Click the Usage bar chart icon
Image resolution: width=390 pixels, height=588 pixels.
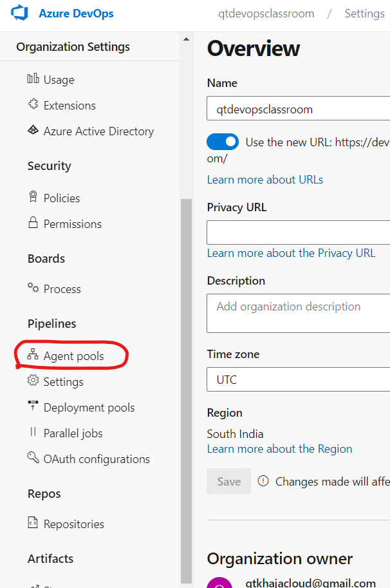pyautogui.click(x=33, y=79)
